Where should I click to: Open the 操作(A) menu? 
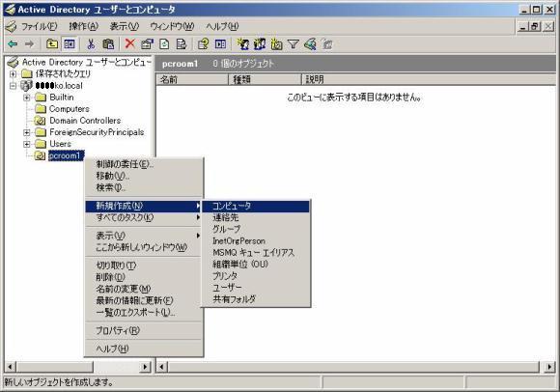pyautogui.click(x=84, y=26)
